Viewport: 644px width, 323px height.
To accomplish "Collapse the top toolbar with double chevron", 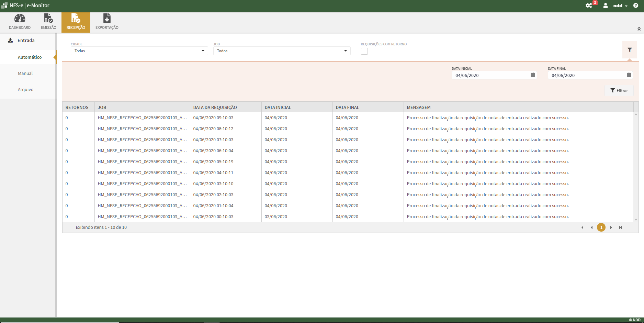I will (639, 29).
